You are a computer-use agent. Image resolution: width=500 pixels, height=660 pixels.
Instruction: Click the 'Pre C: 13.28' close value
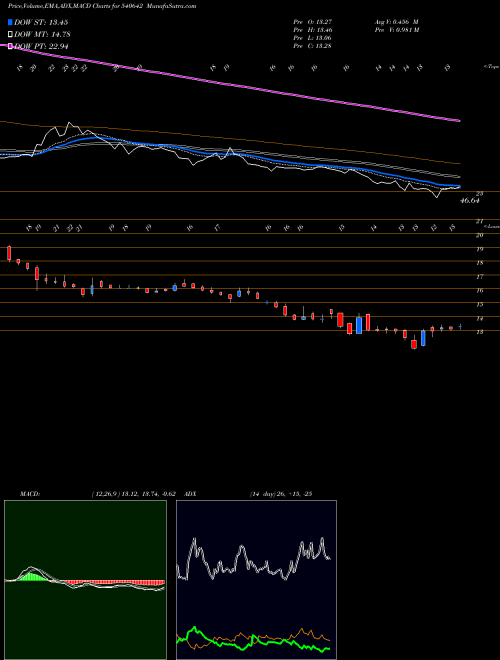click(312, 46)
